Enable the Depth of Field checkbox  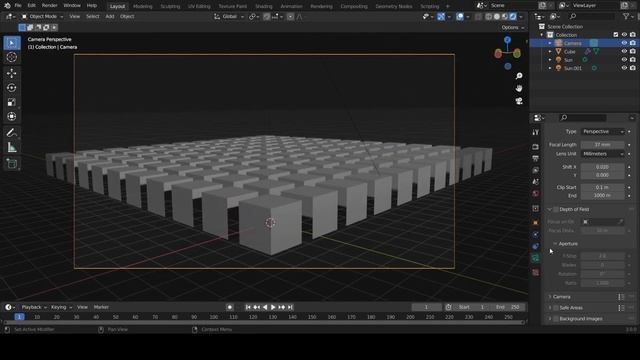coord(556,209)
